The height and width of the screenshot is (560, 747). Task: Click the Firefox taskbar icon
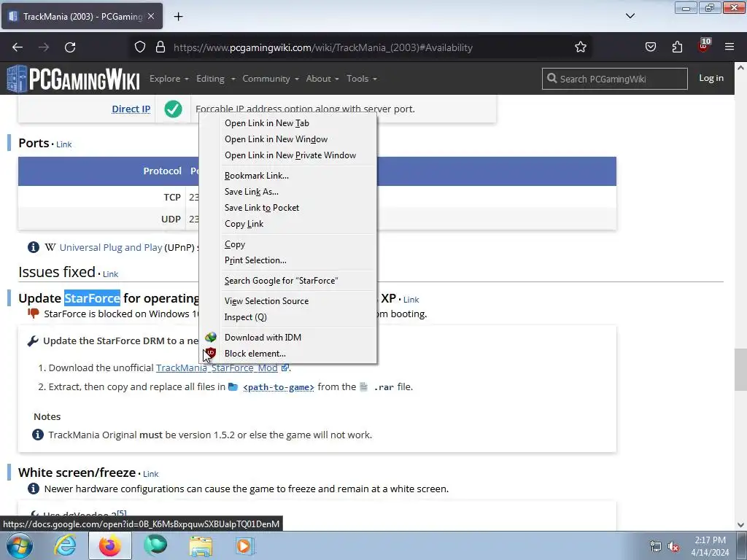click(110, 545)
